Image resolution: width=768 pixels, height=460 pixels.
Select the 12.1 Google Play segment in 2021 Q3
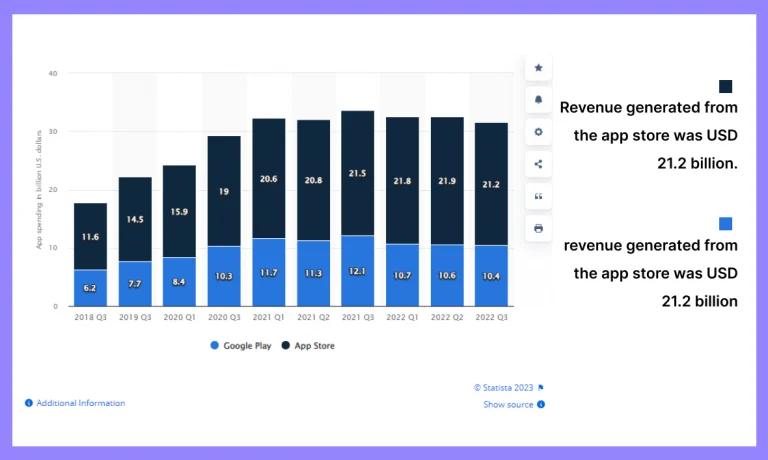point(358,271)
